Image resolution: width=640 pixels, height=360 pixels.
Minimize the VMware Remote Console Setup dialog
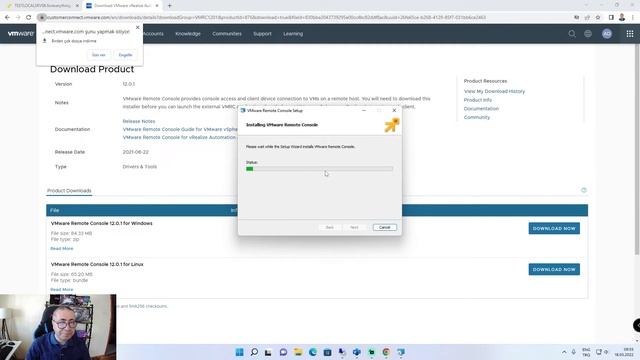364,111
